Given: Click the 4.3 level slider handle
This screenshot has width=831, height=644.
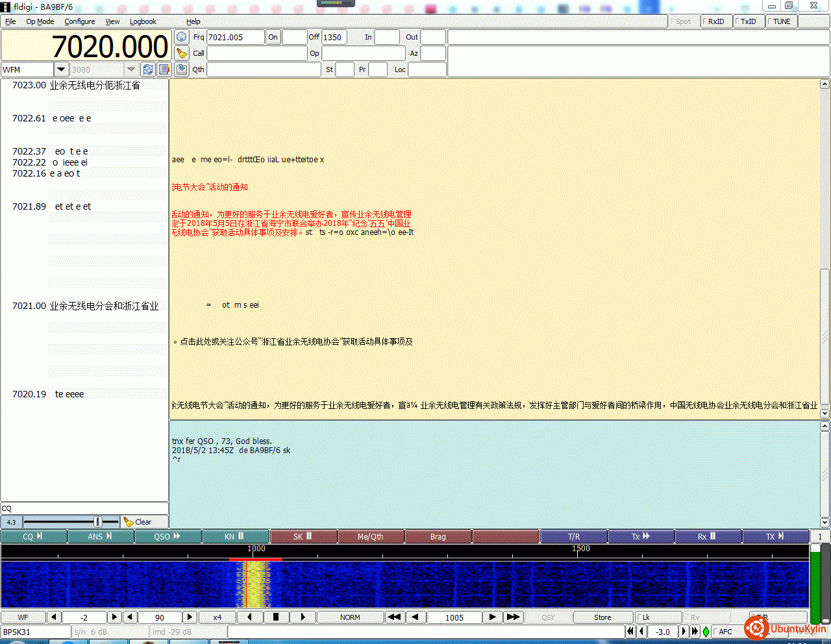Looking at the screenshot, I should 97,522.
